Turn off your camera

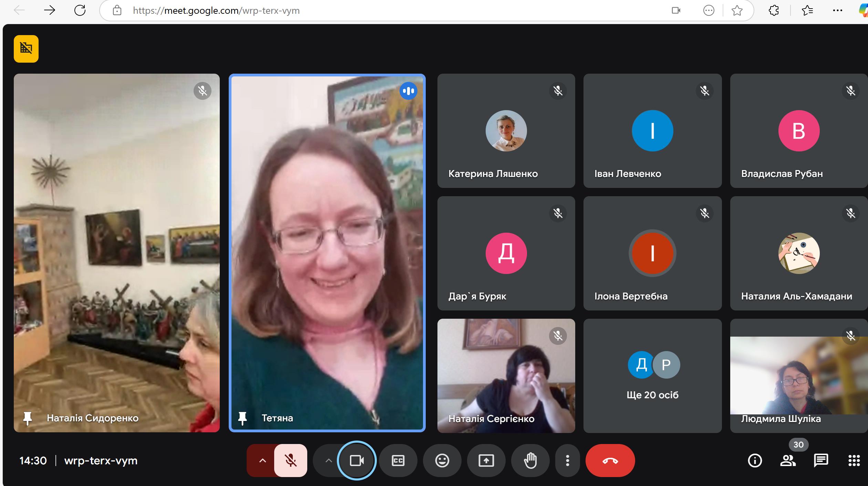coord(356,460)
